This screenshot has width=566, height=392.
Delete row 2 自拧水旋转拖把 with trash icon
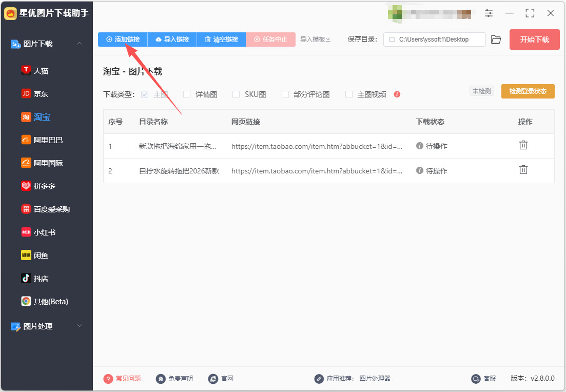(523, 170)
